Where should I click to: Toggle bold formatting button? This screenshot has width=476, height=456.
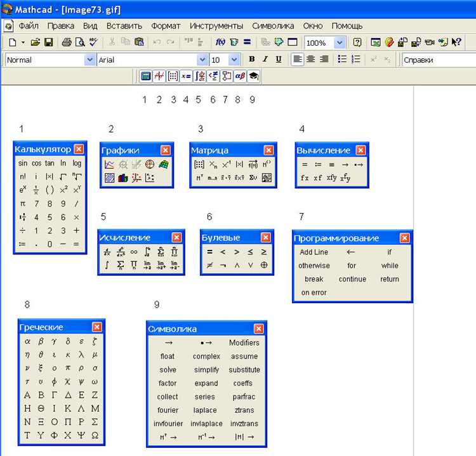click(x=252, y=59)
